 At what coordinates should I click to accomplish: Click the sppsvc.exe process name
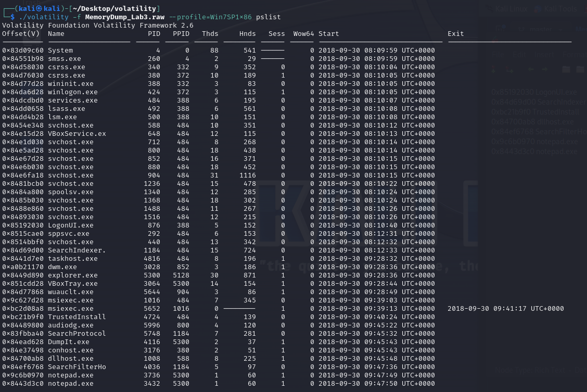69,234
